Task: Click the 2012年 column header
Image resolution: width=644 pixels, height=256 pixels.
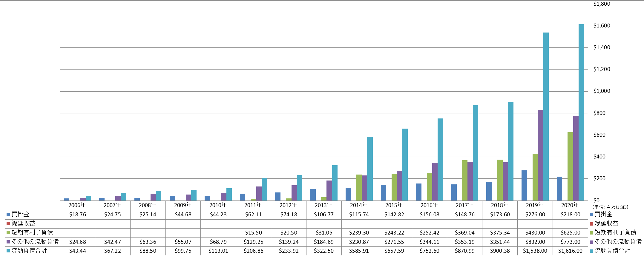Action: pos(289,205)
